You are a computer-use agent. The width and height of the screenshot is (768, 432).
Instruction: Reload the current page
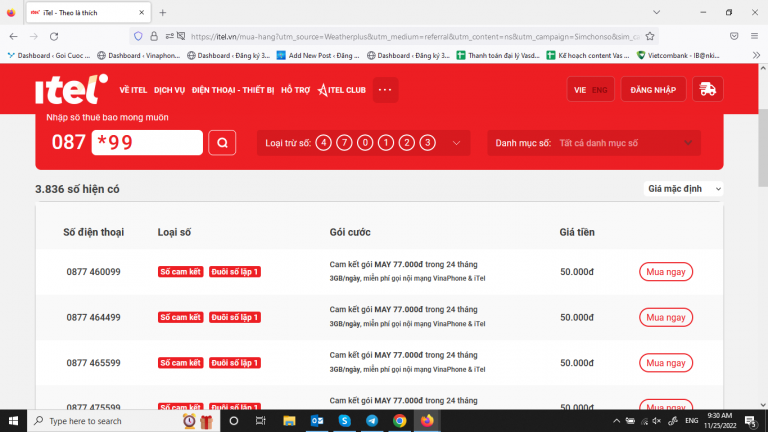tap(54, 36)
